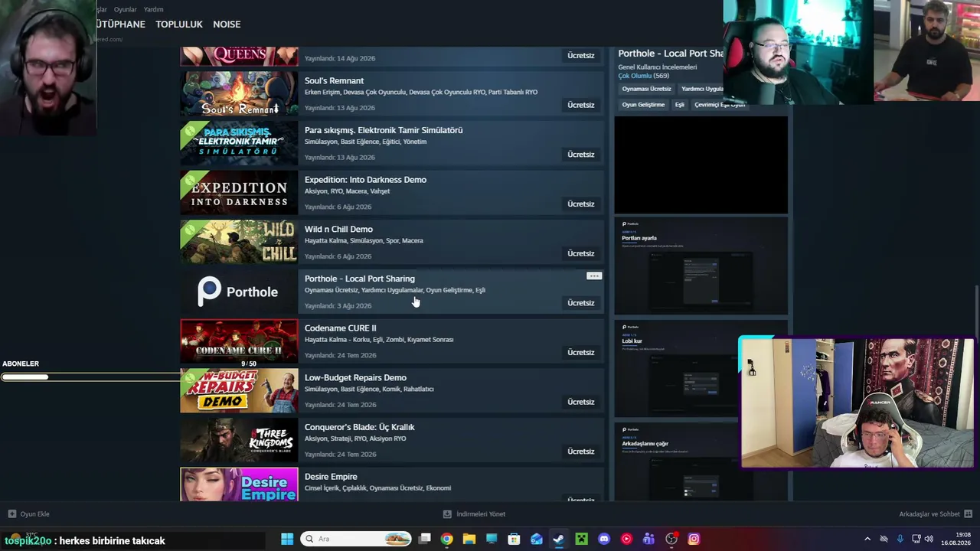980x551 pixels.
Task: Click the Eşli tag in preview panel
Action: pos(679,105)
